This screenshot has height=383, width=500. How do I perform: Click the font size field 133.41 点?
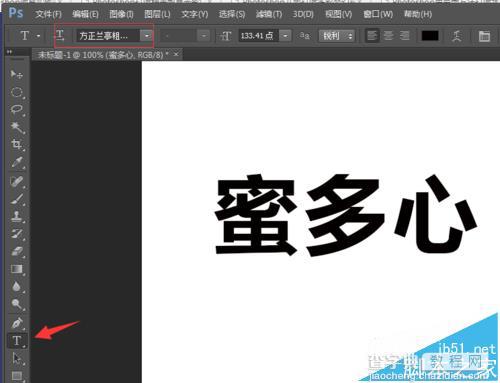pos(259,36)
